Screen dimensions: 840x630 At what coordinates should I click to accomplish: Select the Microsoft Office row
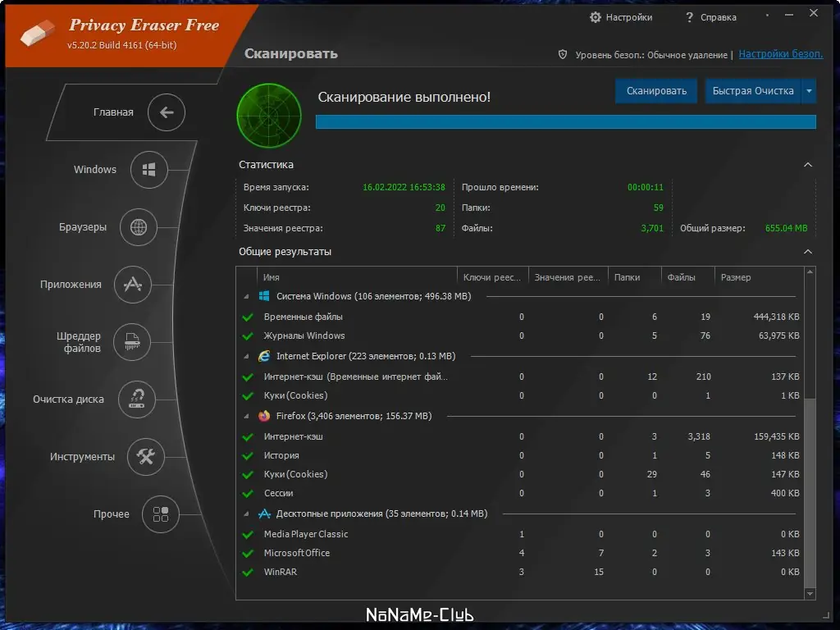tap(521, 553)
